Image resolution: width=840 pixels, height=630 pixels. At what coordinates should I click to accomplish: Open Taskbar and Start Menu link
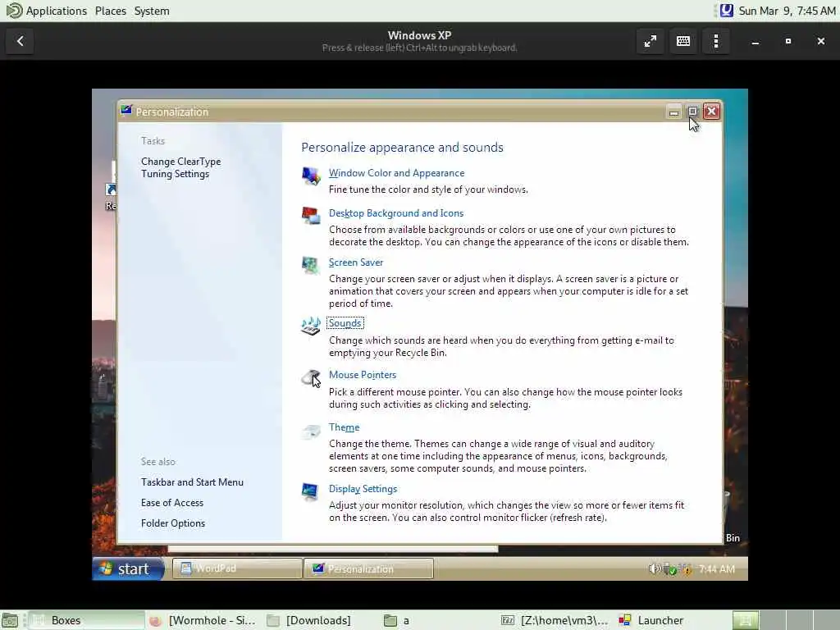[x=192, y=482]
